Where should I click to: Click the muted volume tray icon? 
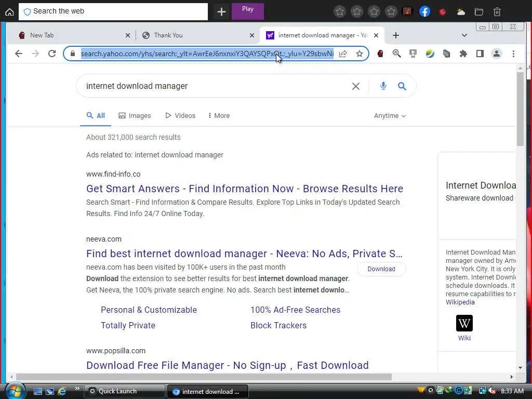(x=493, y=391)
